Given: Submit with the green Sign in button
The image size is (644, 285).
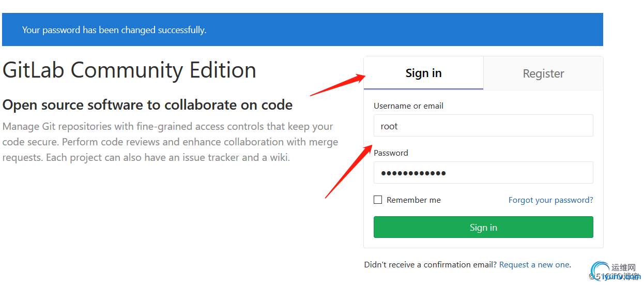Looking at the screenshot, I should click(483, 227).
